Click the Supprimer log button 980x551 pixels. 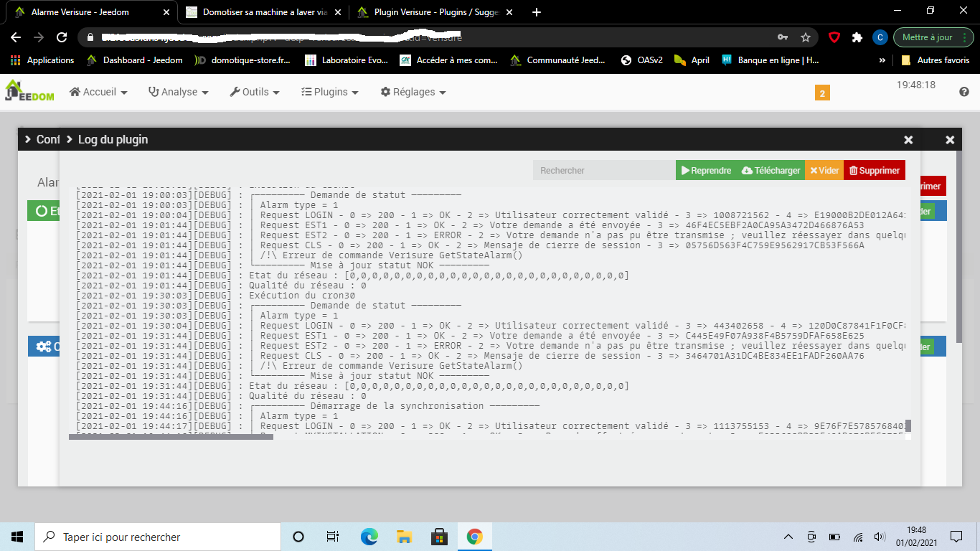[x=875, y=170]
